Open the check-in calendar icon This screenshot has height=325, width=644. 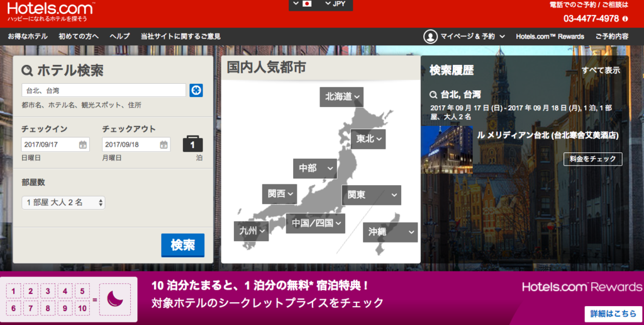click(82, 144)
